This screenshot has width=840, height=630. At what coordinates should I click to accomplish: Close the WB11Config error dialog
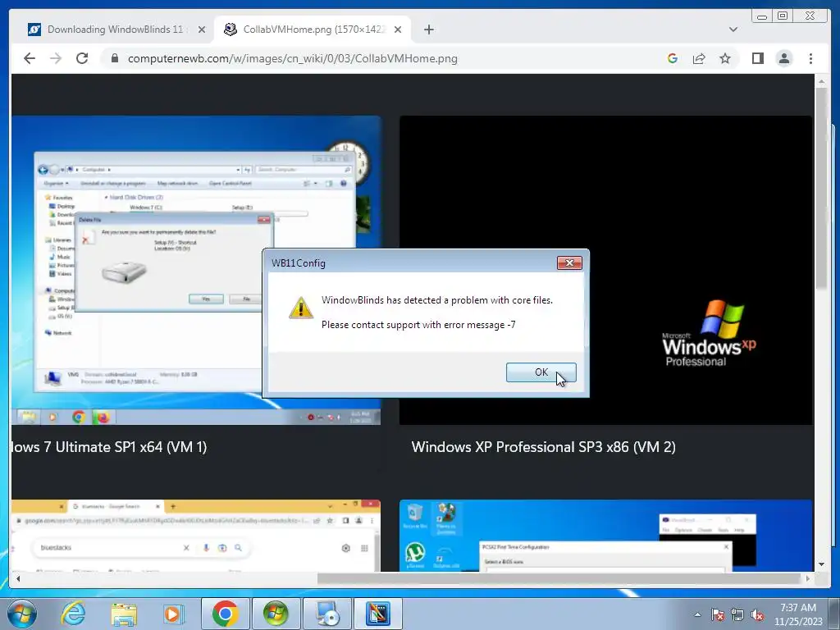point(569,262)
